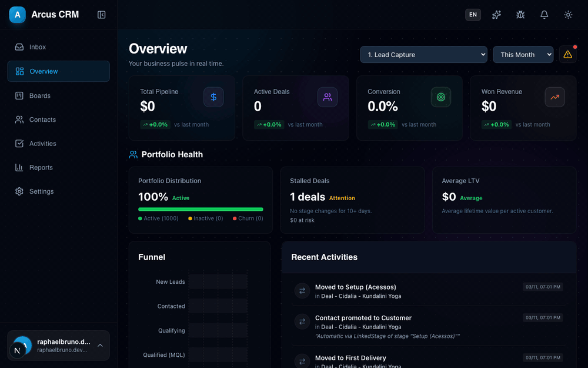
Task: Open the 1. Lead Capture dropdown
Action: coord(423,54)
